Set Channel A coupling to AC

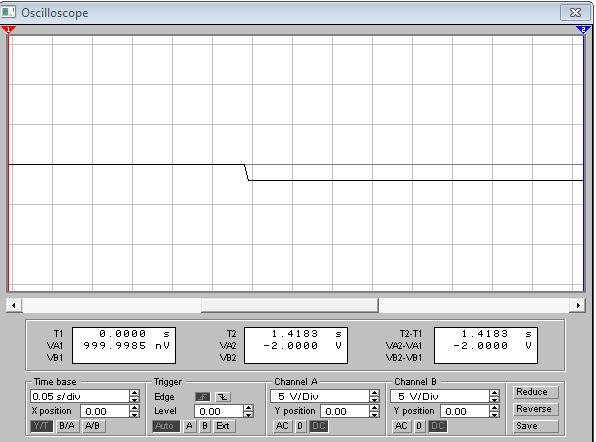[282, 426]
